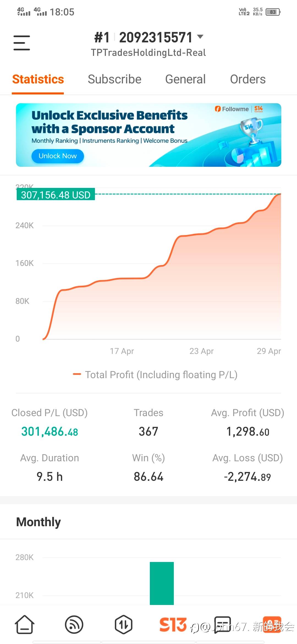Tap the battery indicator in status bar

point(273,12)
